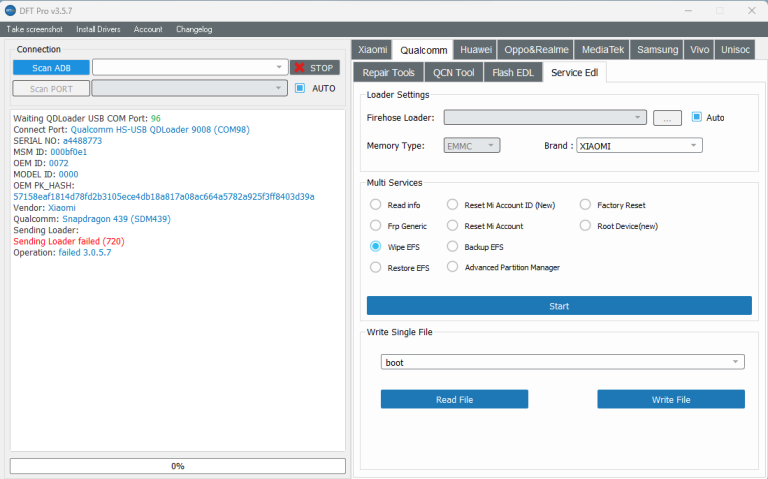Click the OEM ID 0072 value

(x=59, y=163)
